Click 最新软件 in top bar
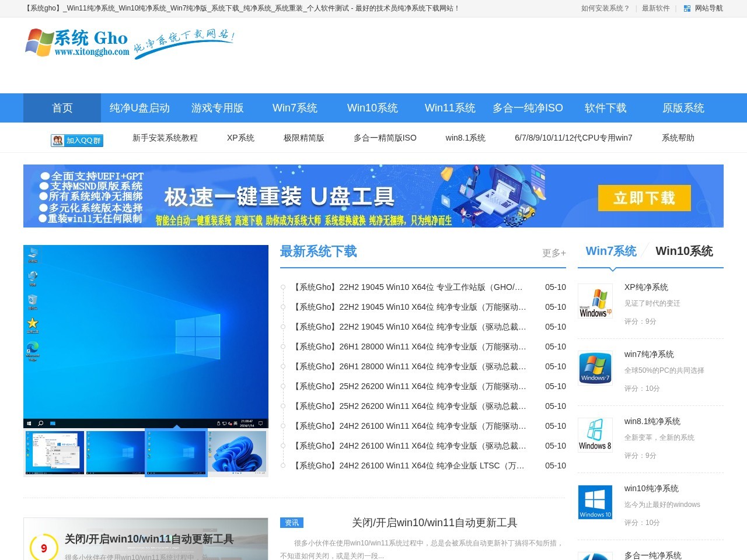 [656, 8]
